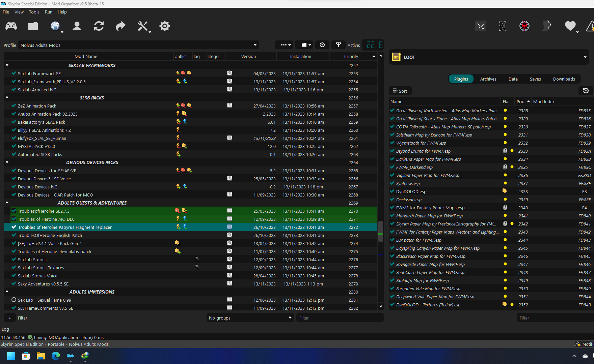Open the Nexus globe icon
This screenshot has height=364, width=594.
tap(55, 26)
